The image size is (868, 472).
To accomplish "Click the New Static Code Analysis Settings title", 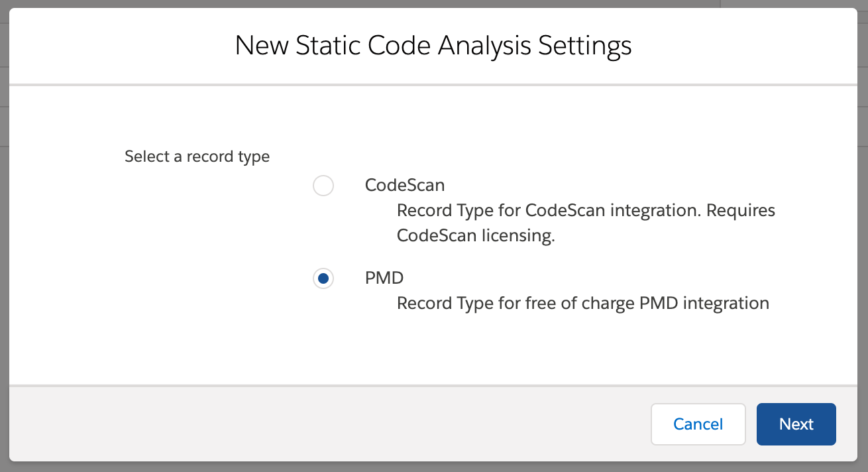I will click(x=433, y=46).
